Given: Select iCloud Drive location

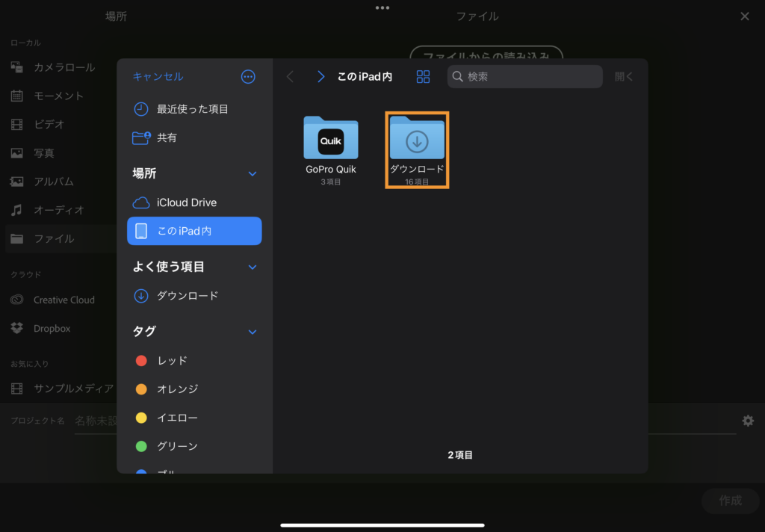Looking at the screenshot, I should pos(187,202).
